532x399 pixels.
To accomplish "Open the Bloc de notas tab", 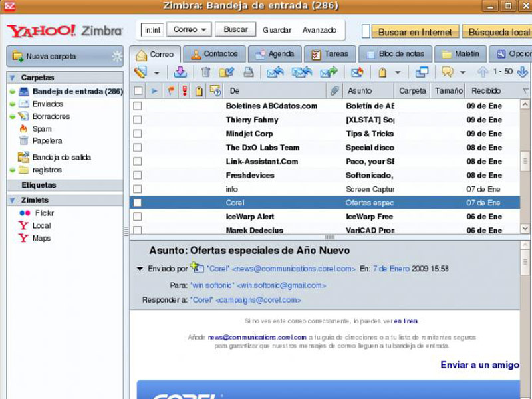I will pyautogui.click(x=395, y=54).
